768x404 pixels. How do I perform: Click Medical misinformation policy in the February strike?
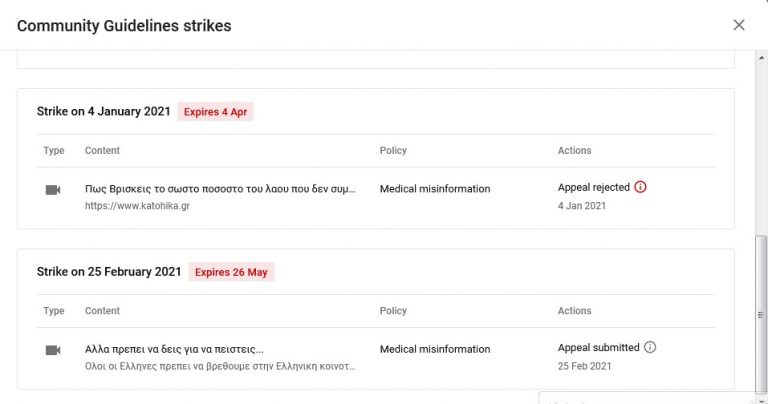[435, 349]
